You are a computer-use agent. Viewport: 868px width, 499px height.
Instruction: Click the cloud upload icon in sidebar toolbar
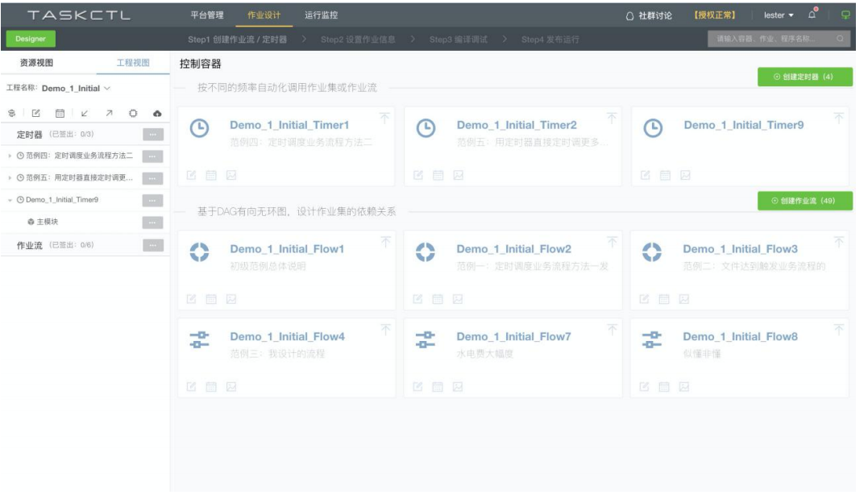[157, 113]
